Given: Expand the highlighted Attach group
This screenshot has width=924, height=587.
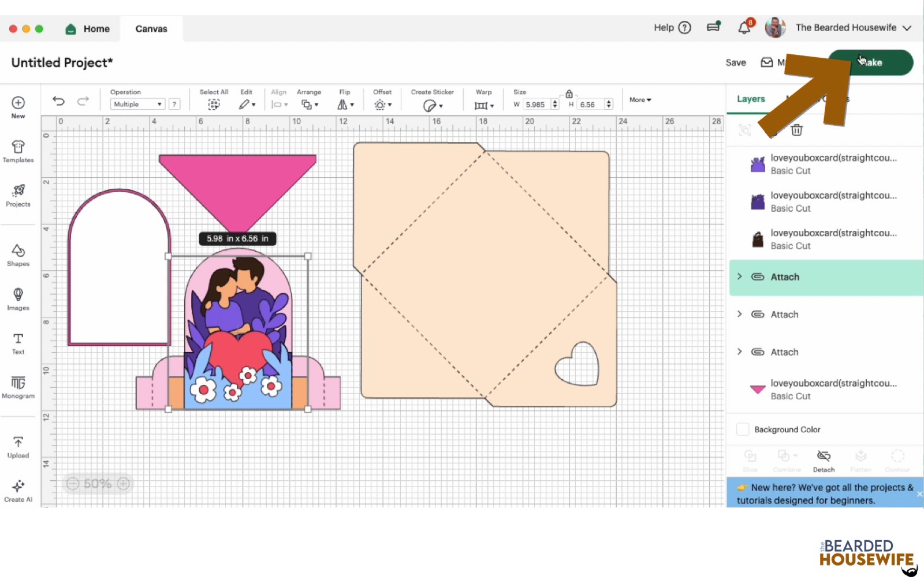Looking at the screenshot, I should [740, 276].
